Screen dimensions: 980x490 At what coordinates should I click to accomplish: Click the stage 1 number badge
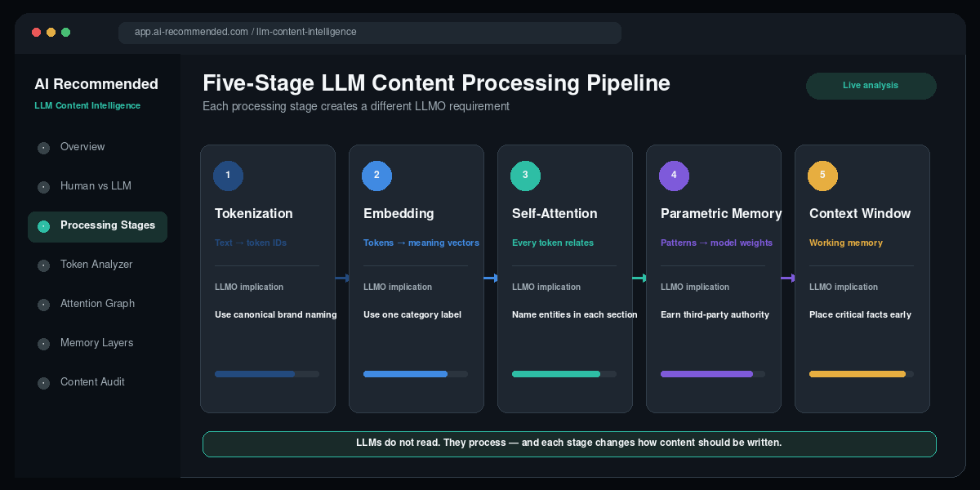(228, 176)
